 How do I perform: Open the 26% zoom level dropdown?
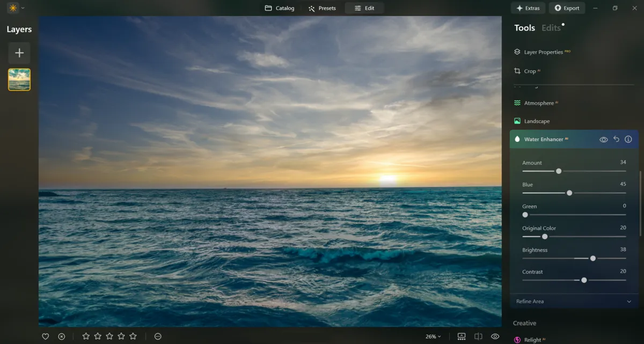tap(433, 336)
